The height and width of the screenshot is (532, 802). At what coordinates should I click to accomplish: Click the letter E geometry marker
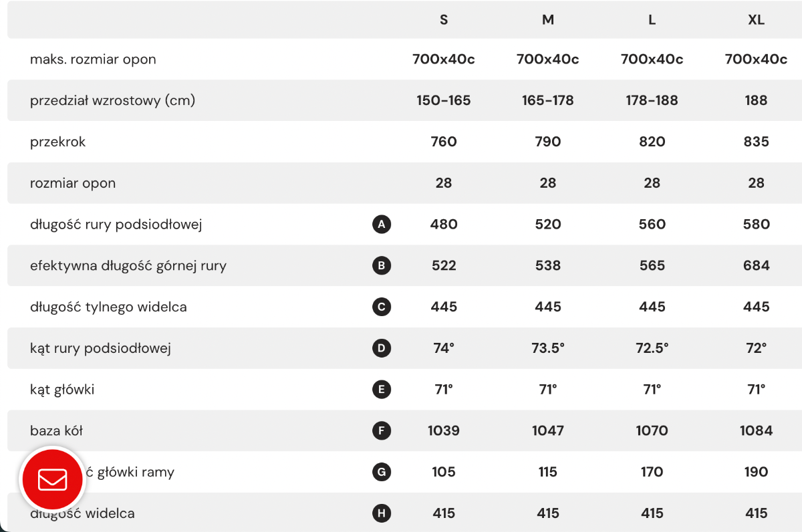tap(381, 390)
